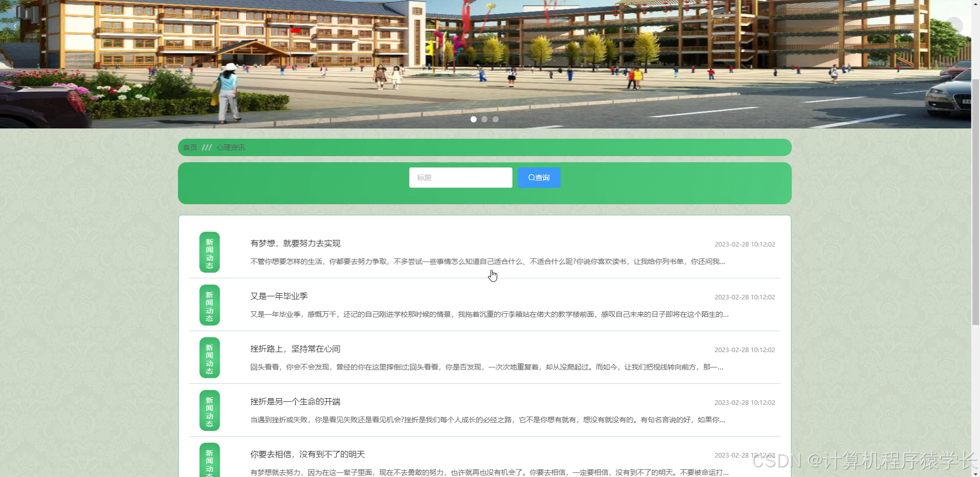The image size is (980, 477).
Task: Click the 查询 search button
Action: [x=539, y=177]
